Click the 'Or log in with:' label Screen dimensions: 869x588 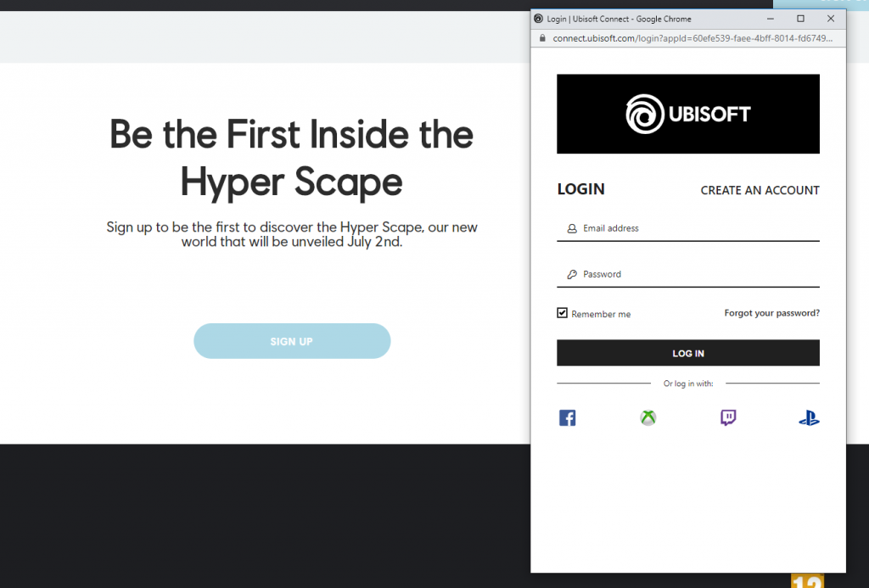(687, 384)
